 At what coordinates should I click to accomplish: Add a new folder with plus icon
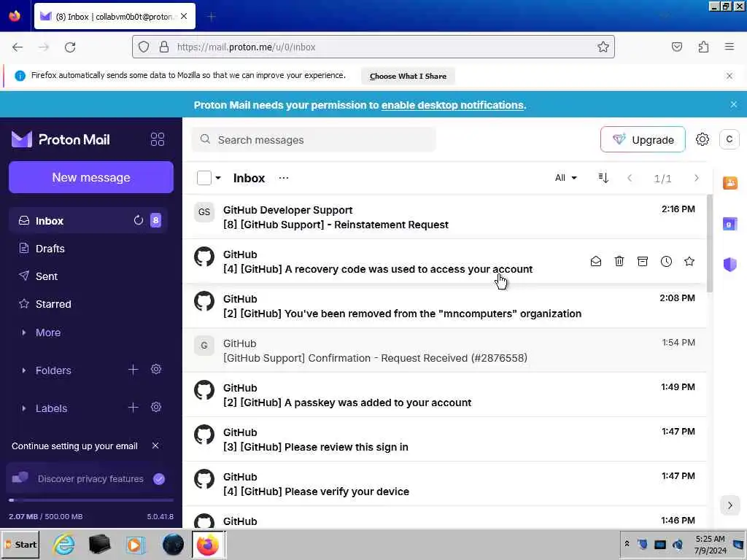click(133, 370)
